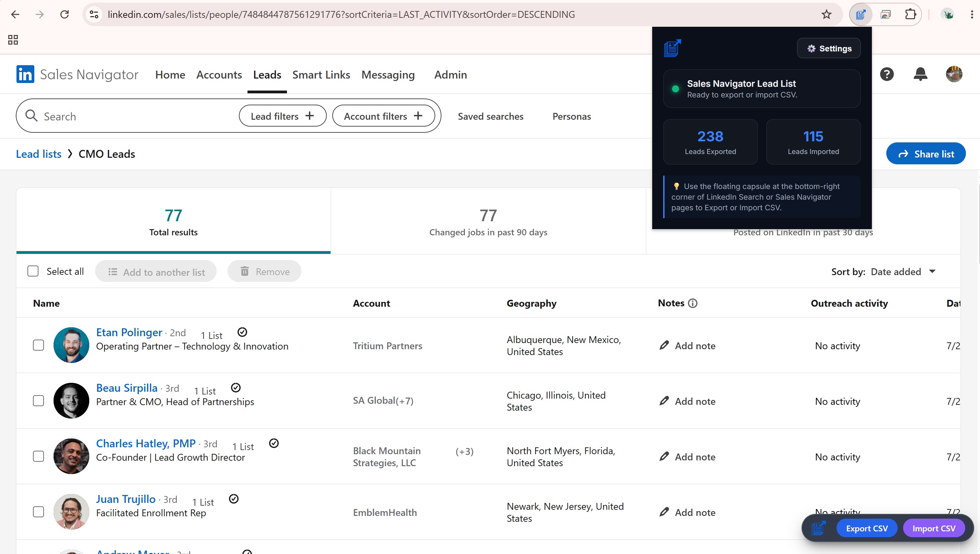Open the Leads menu item
Image resolution: width=980 pixels, height=554 pixels.
point(267,74)
